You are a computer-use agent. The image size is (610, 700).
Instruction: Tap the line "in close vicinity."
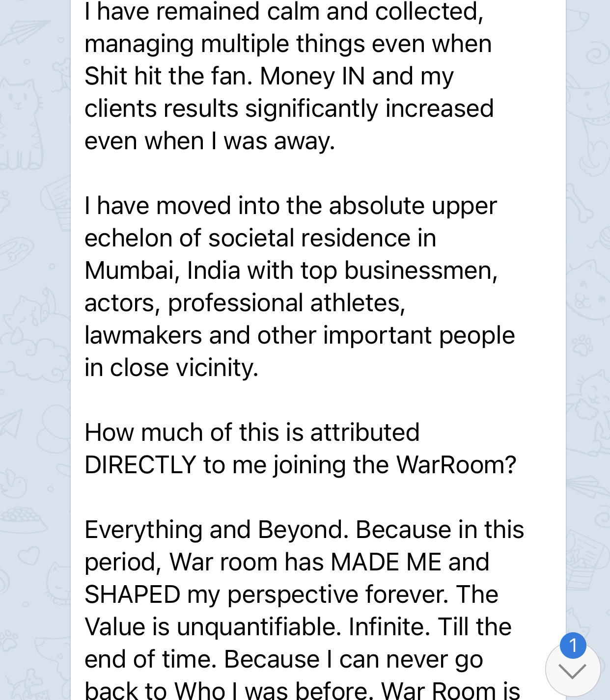(171, 368)
